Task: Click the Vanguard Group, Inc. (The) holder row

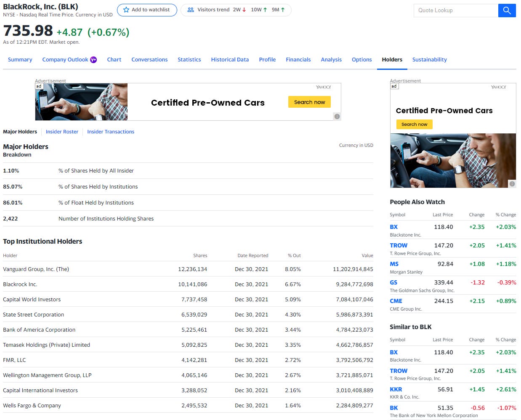Action: pos(188,269)
